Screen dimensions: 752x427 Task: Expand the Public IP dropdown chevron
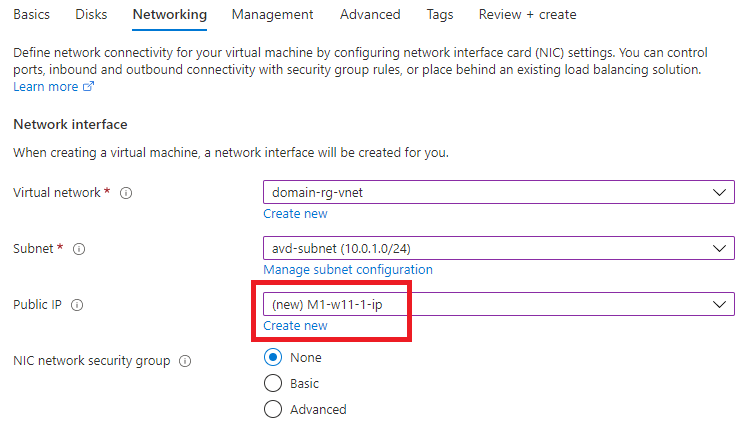tap(719, 304)
